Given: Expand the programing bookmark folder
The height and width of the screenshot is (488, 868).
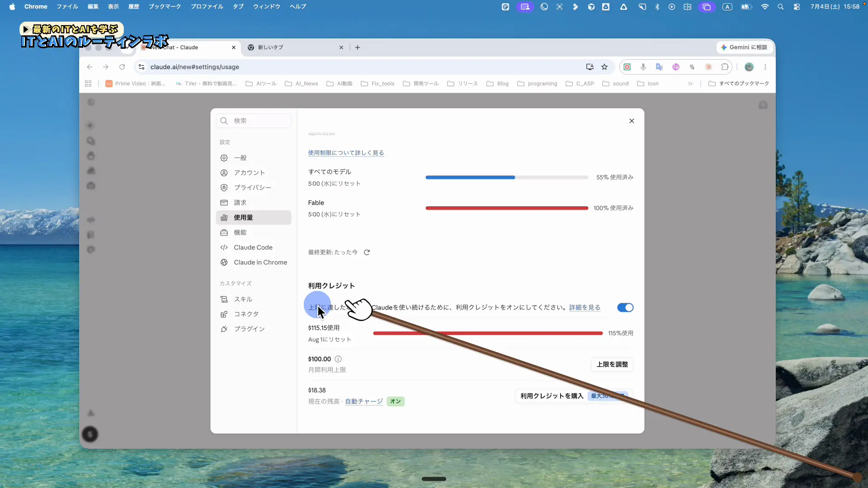Looking at the screenshot, I should point(537,84).
